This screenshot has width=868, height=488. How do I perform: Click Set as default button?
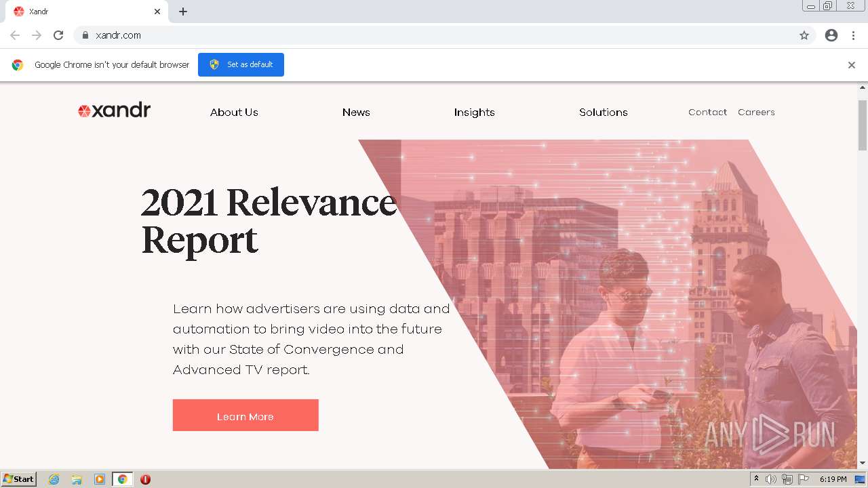241,64
